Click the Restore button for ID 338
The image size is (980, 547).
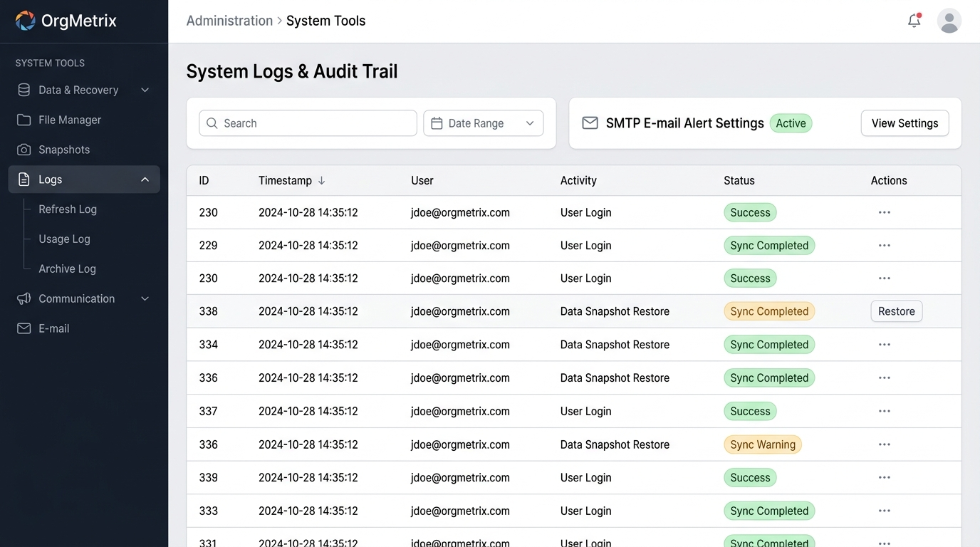pos(897,311)
